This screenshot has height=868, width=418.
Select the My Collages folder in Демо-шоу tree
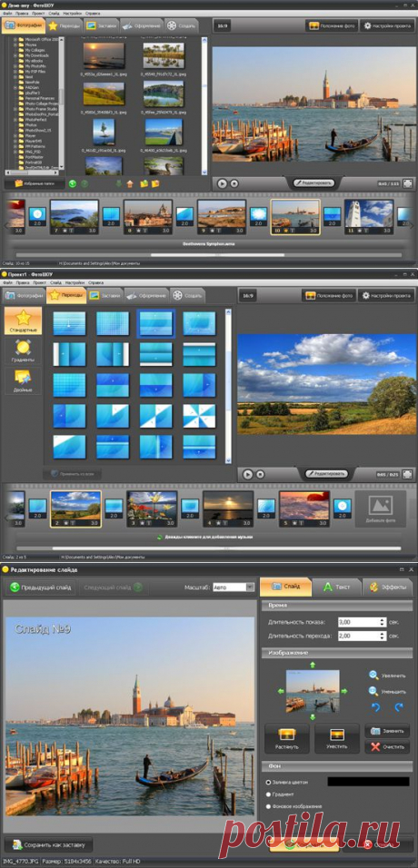35,50
